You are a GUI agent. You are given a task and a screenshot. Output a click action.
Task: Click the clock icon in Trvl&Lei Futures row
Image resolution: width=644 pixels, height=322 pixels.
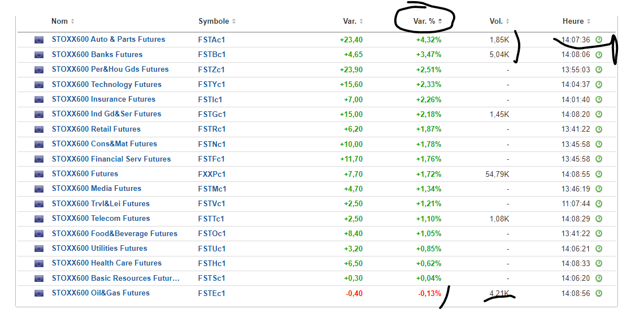click(x=599, y=204)
